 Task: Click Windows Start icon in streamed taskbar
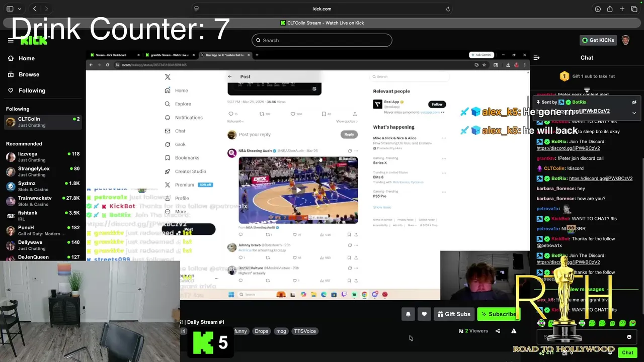pos(231,295)
